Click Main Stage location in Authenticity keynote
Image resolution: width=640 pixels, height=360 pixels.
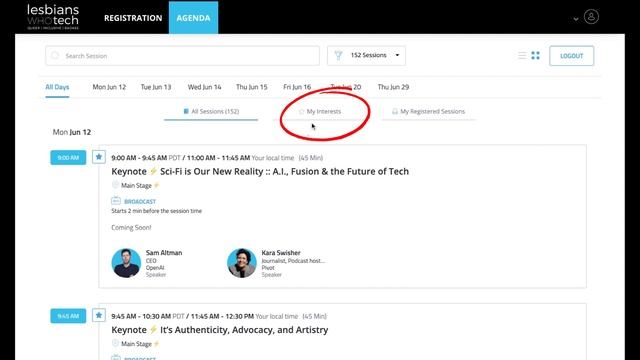tap(136, 344)
